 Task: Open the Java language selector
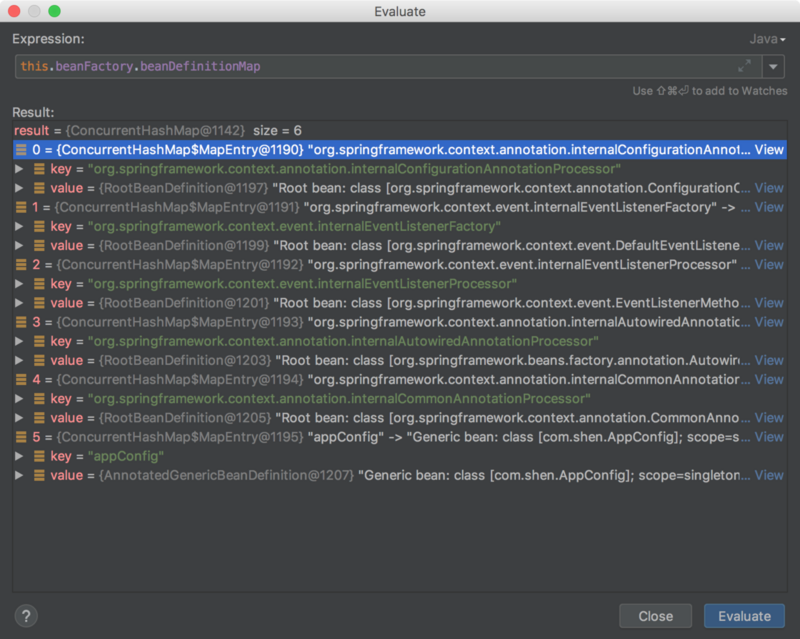(x=767, y=39)
